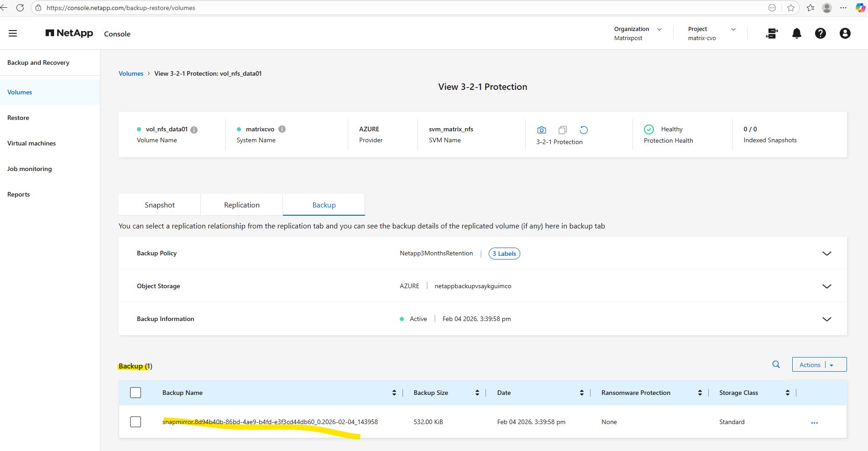Viewport: 868px width, 451px height.
Task: Search backups with magnifier icon
Action: coord(776,364)
